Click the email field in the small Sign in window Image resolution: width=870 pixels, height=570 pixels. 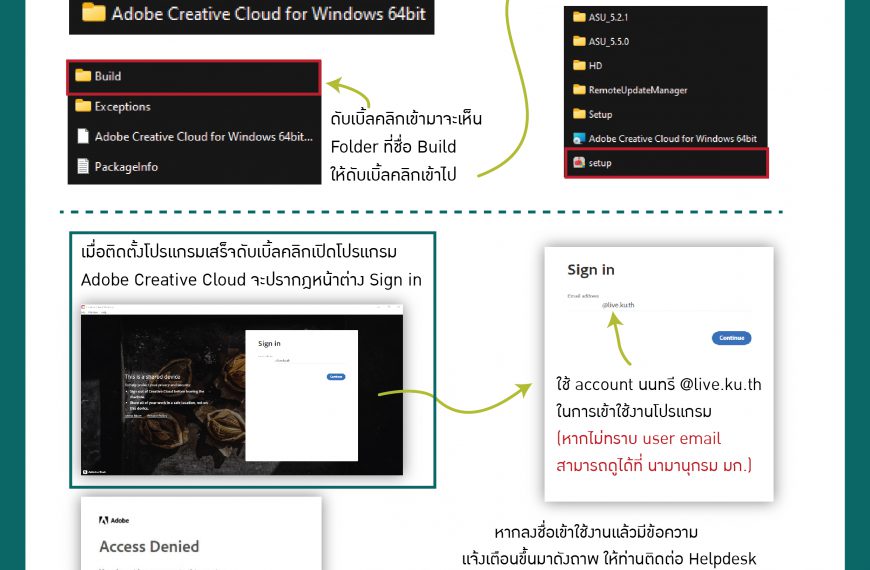pyautogui.click(x=301, y=360)
